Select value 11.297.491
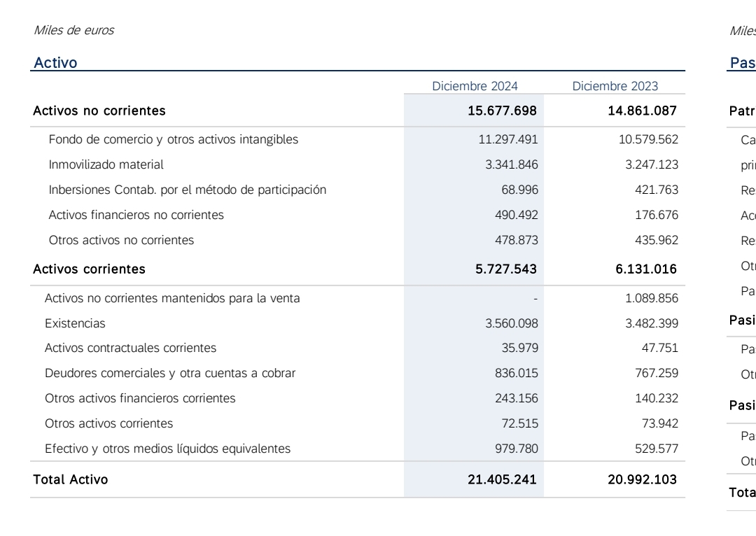 coord(508,140)
